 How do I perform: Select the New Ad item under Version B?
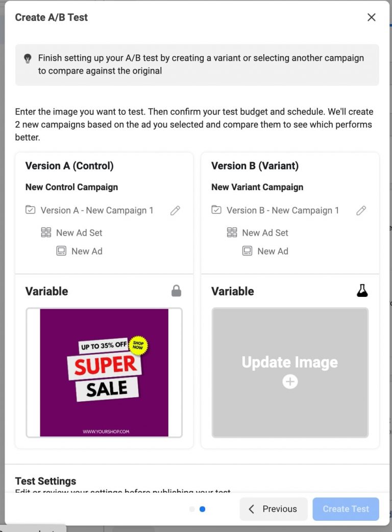tap(273, 251)
